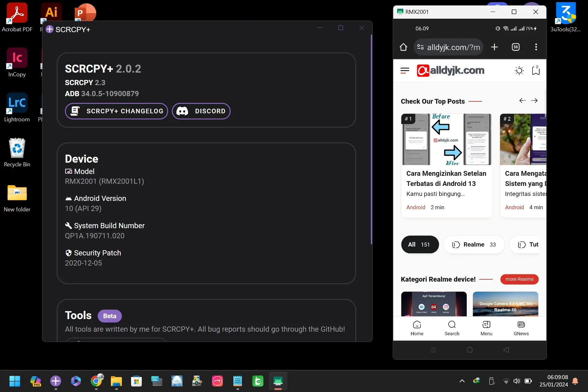
Task: Click the build number 'QP1A.190711.020'
Action: (95, 236)
